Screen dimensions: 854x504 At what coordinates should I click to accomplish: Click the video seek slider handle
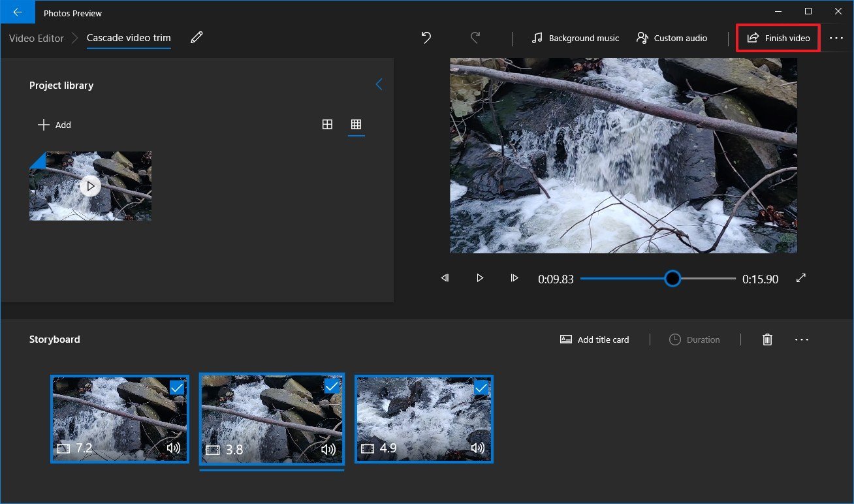click(x=672, y=279)
